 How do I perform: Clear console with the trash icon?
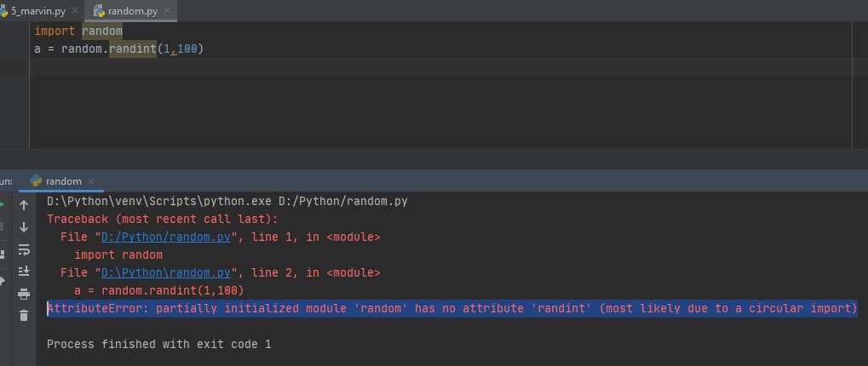tap(24, 316)
